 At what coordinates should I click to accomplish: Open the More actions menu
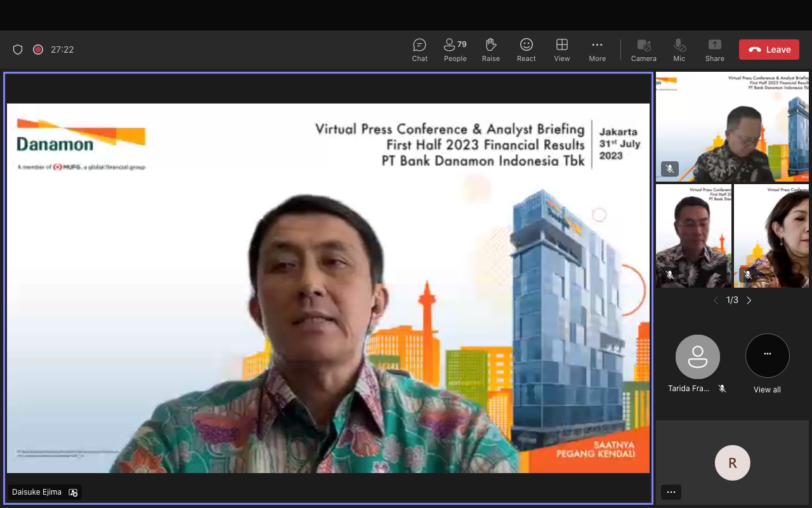[597, 50]
